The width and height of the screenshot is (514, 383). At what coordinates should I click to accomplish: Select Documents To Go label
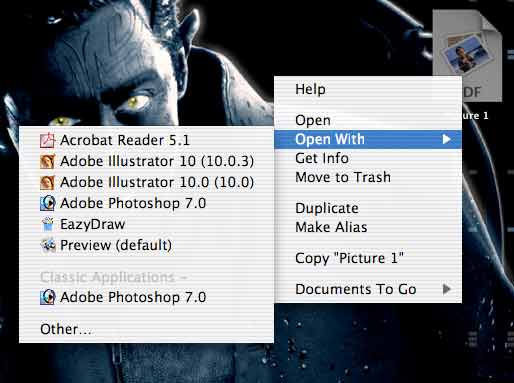tap(356, 289)
